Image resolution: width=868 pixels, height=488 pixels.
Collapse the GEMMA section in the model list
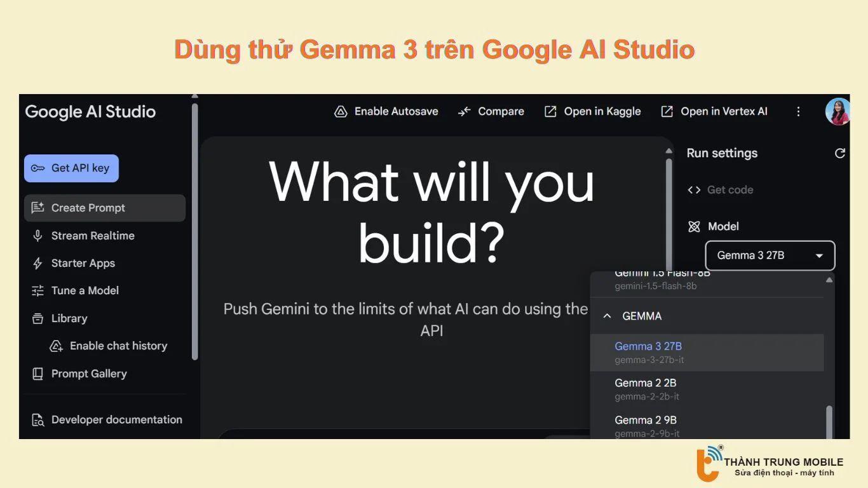(606, 316)
